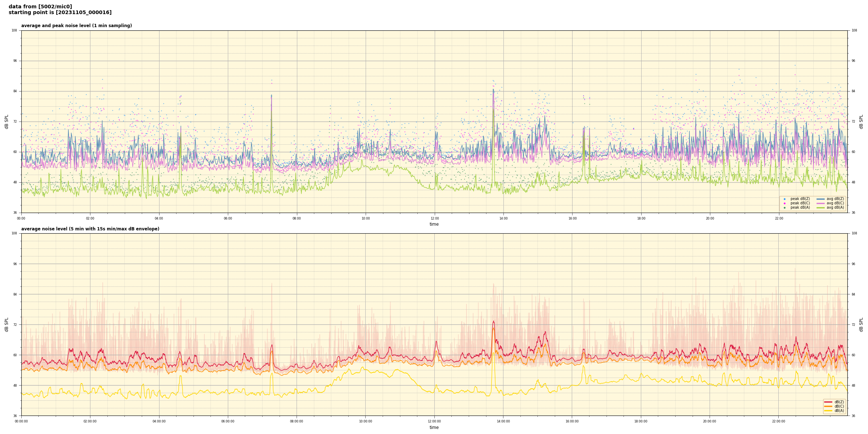
Task: Click the bottom chart 'time' axis label
Action: tap(434, 427)
